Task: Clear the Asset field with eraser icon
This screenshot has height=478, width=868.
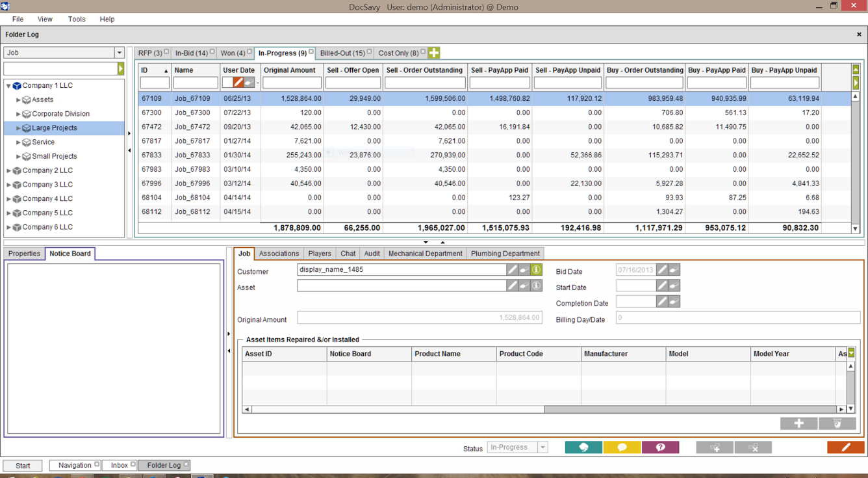Action: point(524,285)
